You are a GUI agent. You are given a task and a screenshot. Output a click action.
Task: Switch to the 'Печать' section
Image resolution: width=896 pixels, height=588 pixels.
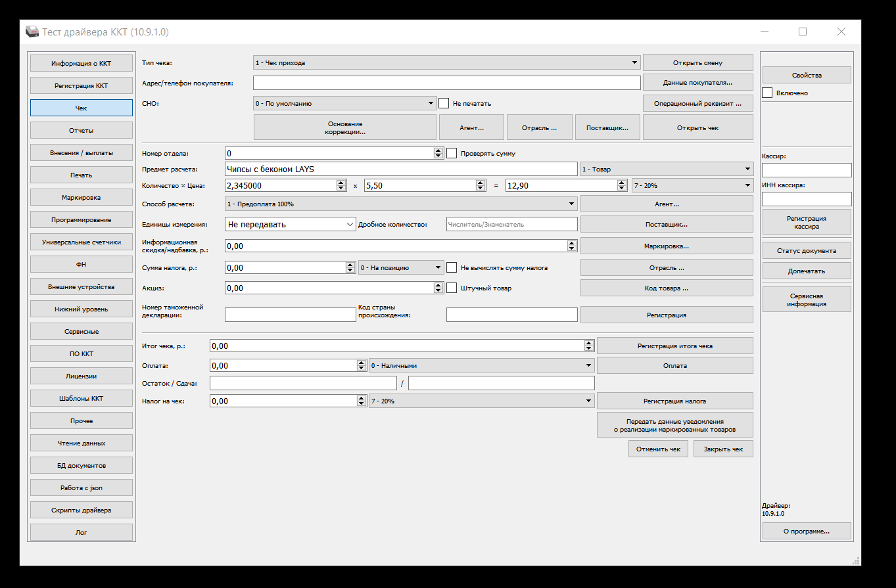(82, 175)
